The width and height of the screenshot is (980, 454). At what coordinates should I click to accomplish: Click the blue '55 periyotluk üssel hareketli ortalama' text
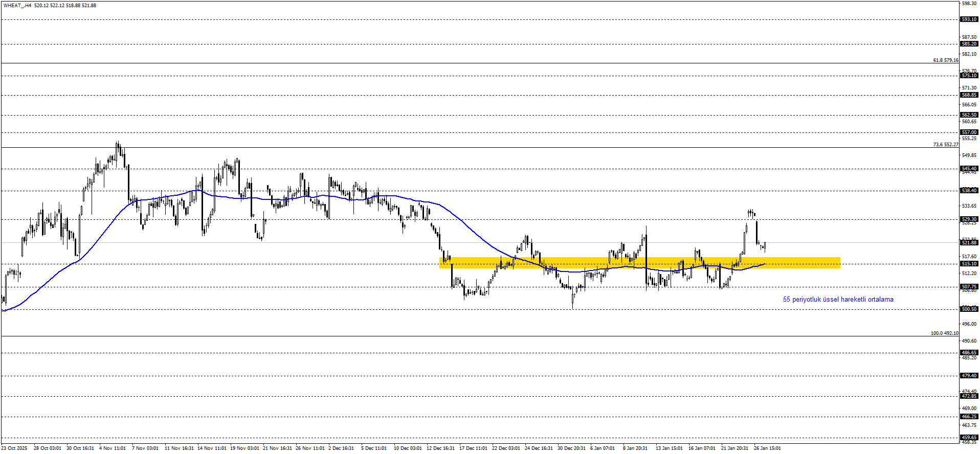pos(838,300)
